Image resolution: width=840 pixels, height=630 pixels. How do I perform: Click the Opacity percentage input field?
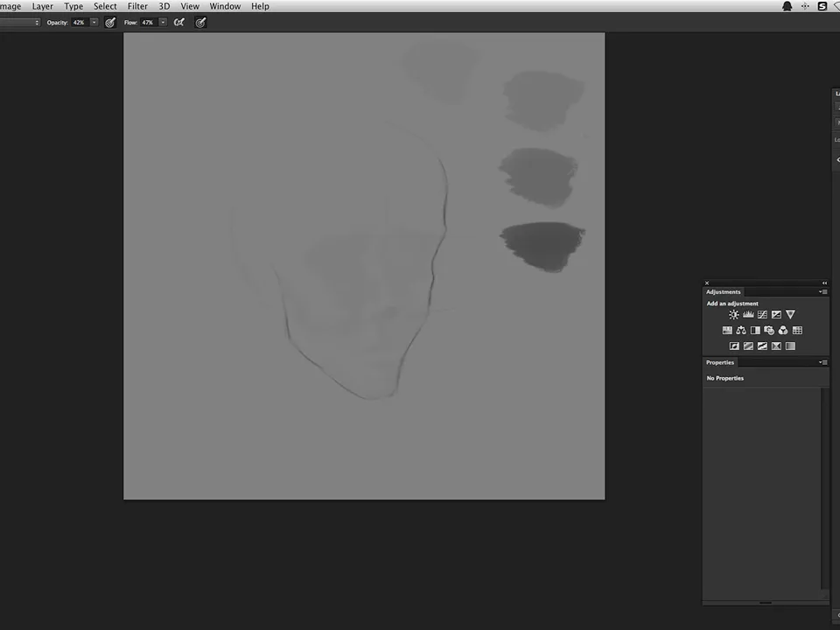click(79, 23)
